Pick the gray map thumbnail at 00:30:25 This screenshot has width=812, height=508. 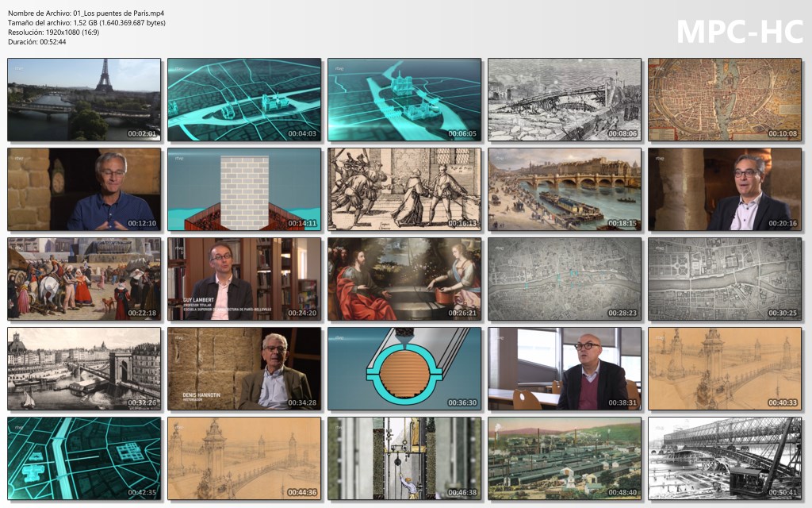pyautogui.click(x=725, y=279)
